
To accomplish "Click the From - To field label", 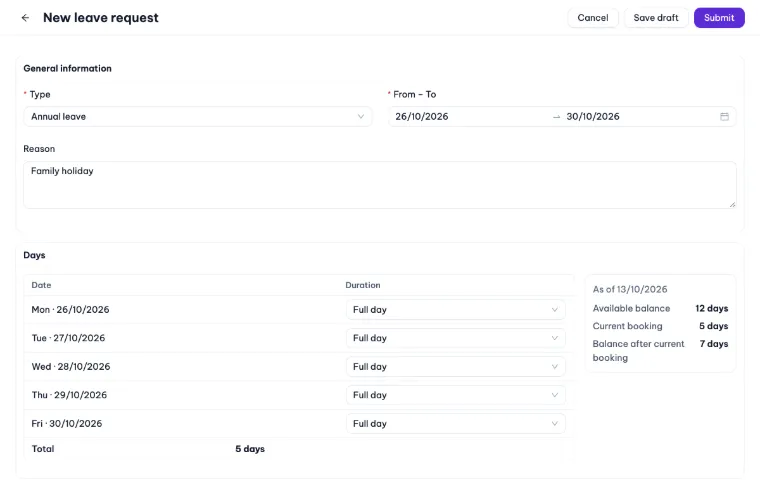I will pos(414,94).
